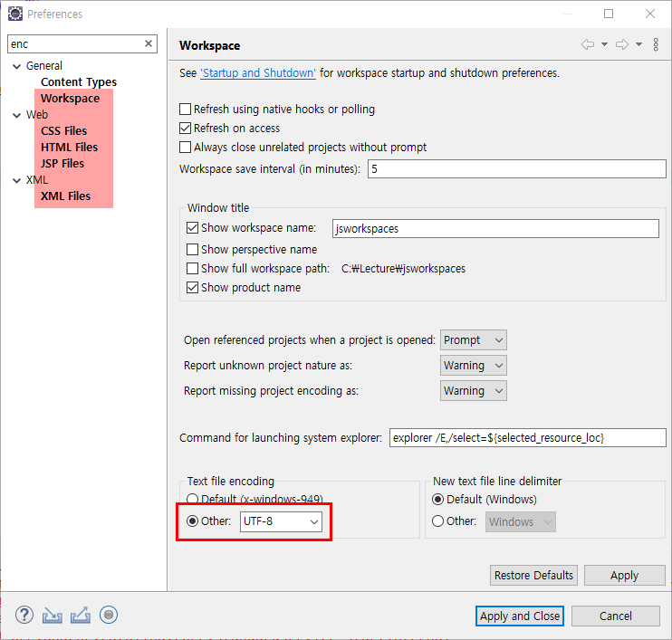672x640 pixels.
Task: Select Workspace in the preferences tree
Action: (70, 98)
